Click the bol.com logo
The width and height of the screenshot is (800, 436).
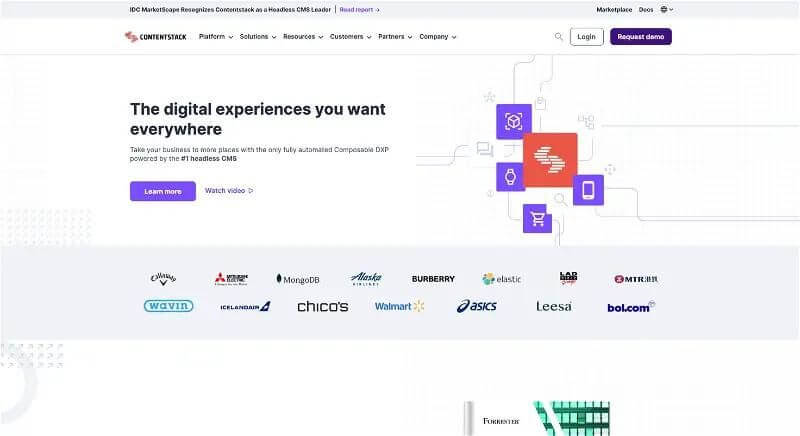pos(631,307)
